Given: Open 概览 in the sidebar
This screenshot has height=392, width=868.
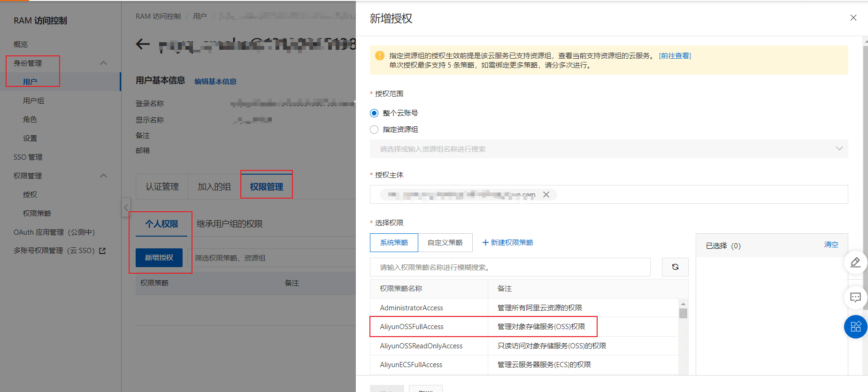Looking at the screenshot, I should tap(21, 44).
